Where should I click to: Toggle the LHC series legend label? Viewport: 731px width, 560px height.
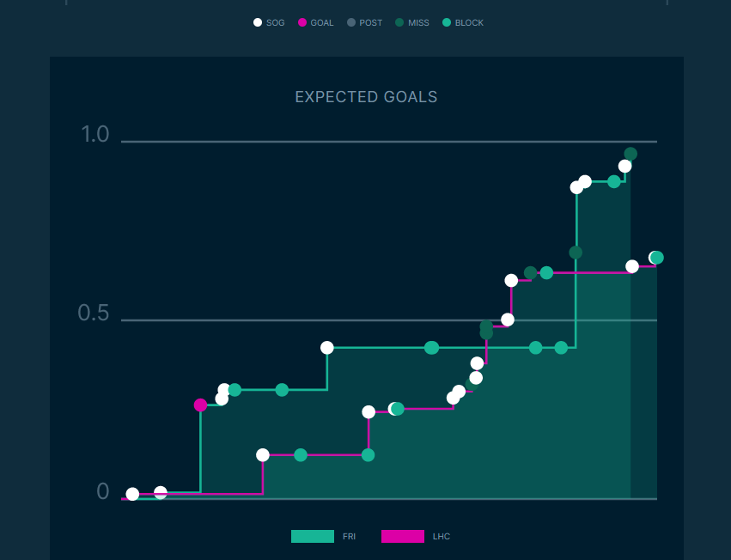click(441, 537)
